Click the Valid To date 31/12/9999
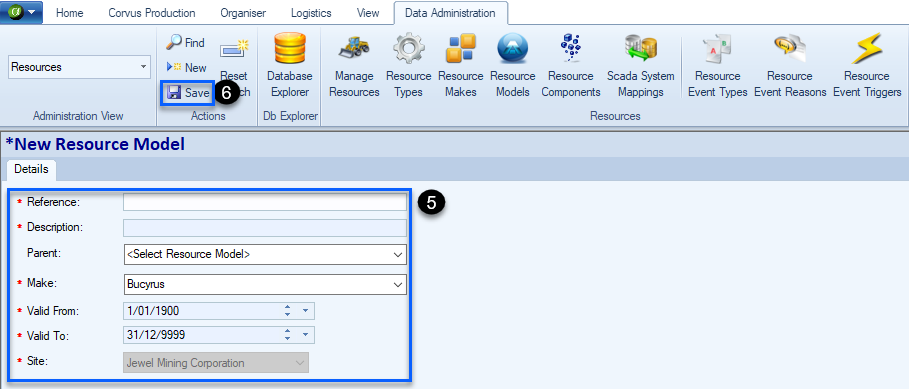This screenshot has height=389, width=909. point(156,335)
